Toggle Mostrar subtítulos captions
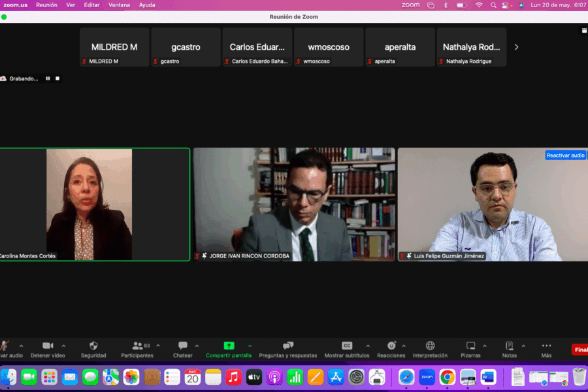Viewport: 588px width, 392px height. click(x=347, y=346)
